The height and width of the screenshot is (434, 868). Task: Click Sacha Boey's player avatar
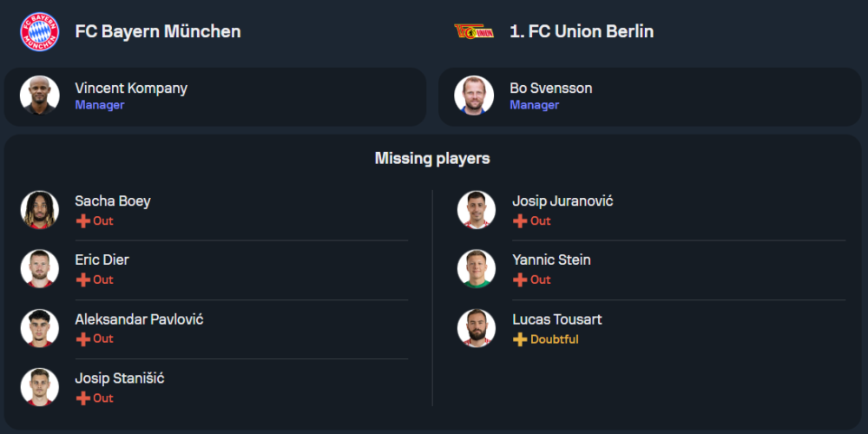(x=40, y=210)
